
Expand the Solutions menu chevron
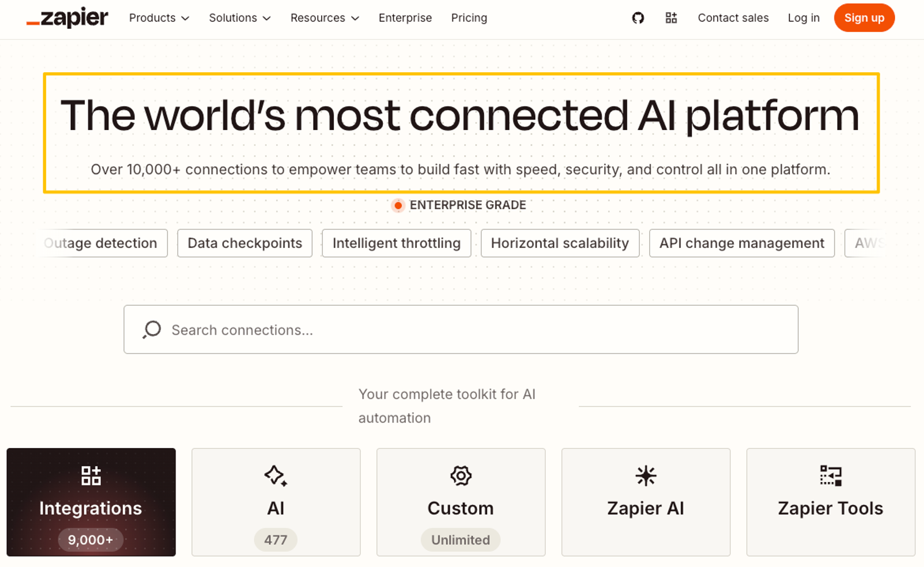click(267, 18)
